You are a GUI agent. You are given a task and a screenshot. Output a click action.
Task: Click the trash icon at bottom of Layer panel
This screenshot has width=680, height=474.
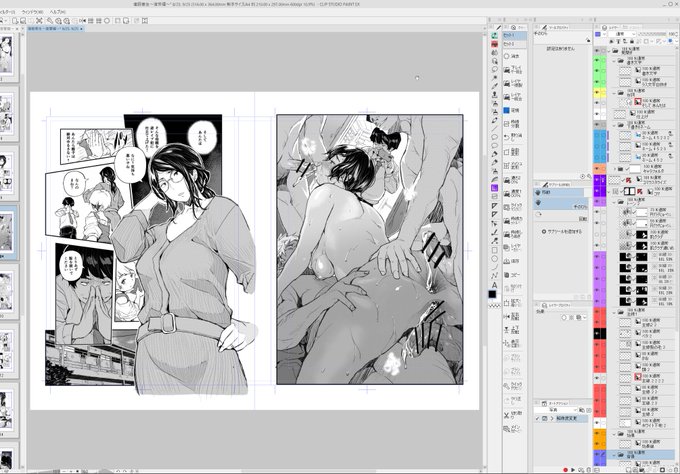click(x=674, y=470)
